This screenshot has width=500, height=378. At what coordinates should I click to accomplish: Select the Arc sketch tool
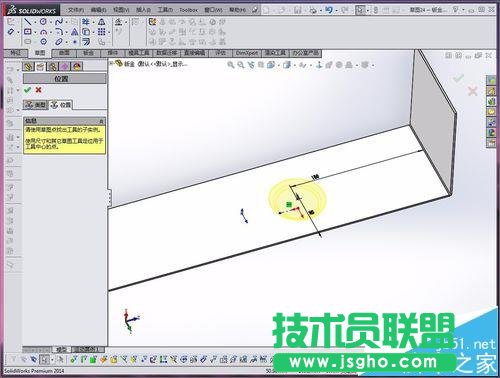pos(43,32)
